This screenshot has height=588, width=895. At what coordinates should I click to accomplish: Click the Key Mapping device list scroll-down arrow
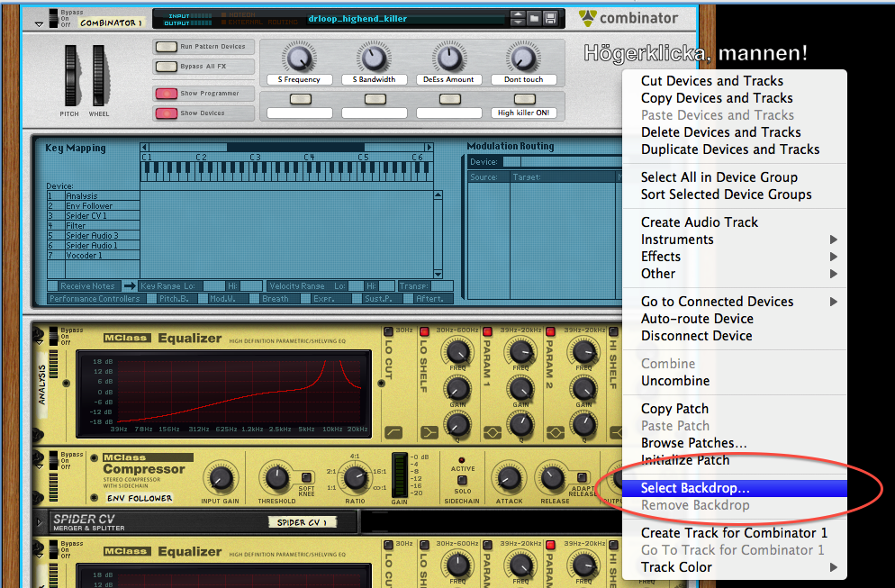point(438,274)
